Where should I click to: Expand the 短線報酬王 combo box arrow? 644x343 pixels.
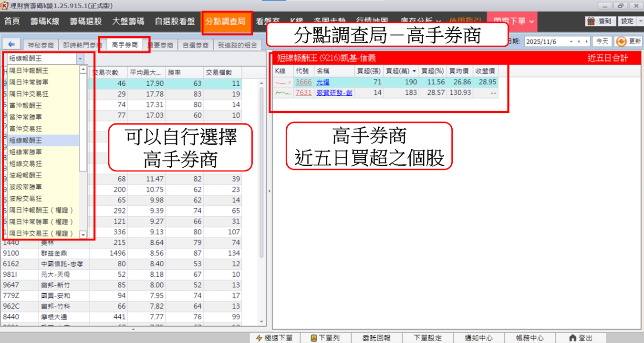click(x=80, y=59)
